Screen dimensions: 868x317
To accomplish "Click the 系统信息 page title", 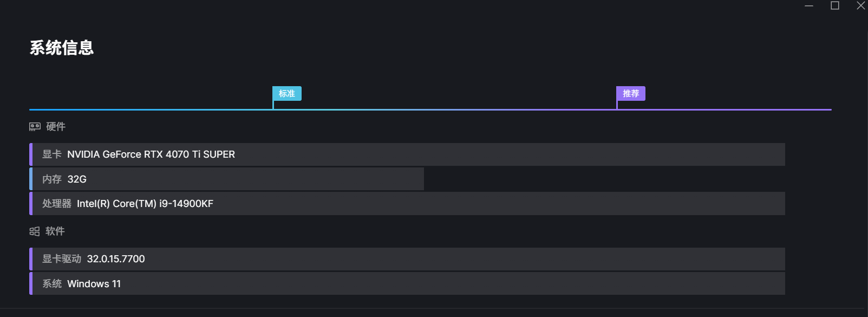I will (62, 48).
